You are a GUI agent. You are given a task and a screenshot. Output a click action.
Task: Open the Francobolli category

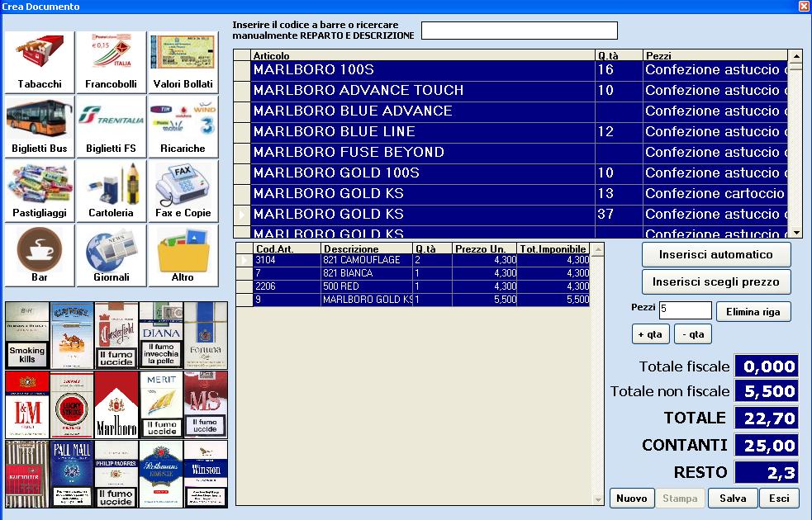coord(112,62)
